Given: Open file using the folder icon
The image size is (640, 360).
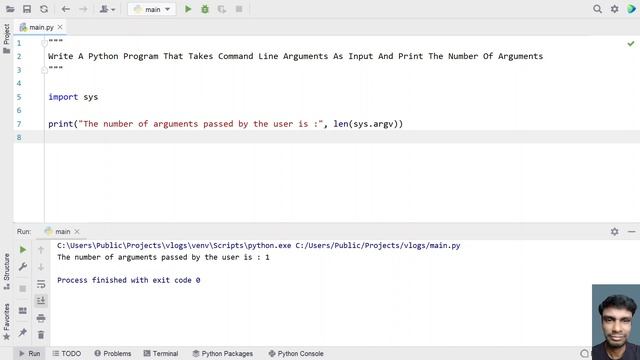Looking at the screenshot, I should point(10,9).
